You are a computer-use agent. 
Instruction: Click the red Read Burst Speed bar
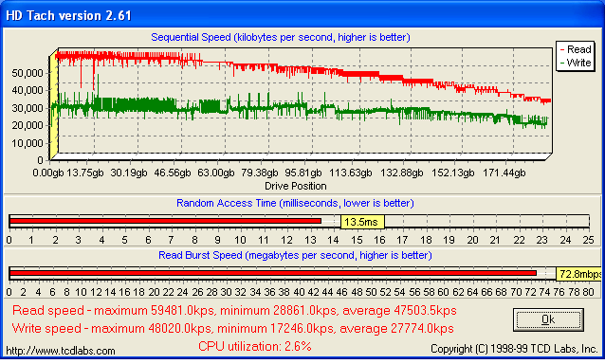(273, 273)
